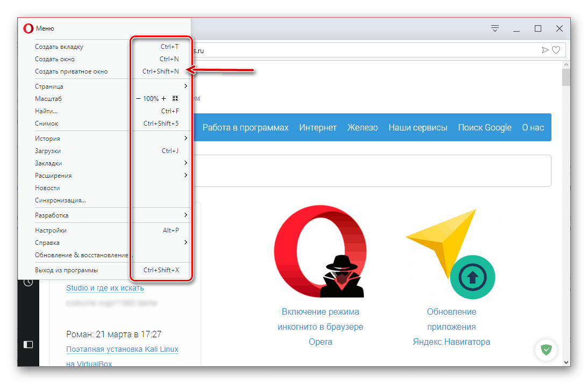Click the Opera logo in the menu header
This screenshot has width=588, height=384.
click(28, 28)
